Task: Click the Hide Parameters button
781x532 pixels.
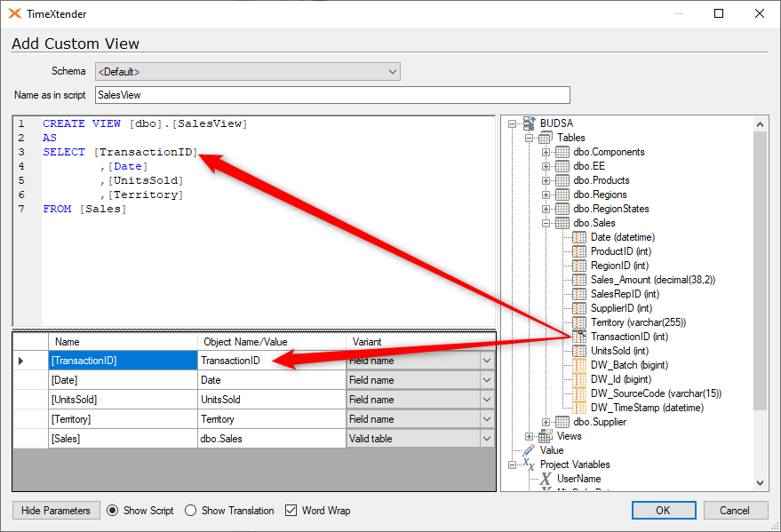Action: pyautogui.click(x=56, y=510)
